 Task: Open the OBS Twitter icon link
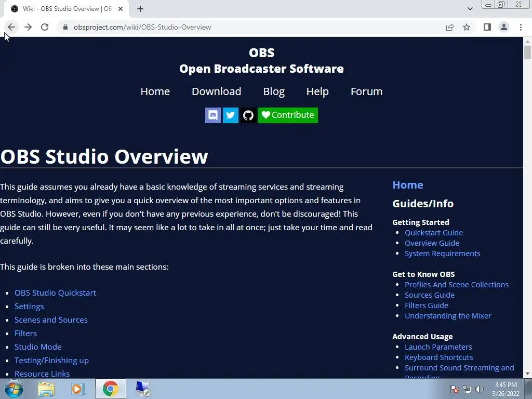click(x=230, y=115)
